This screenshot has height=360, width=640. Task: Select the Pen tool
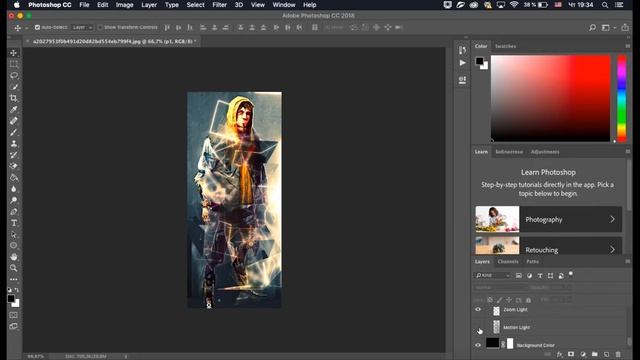[x=13, y=211]
